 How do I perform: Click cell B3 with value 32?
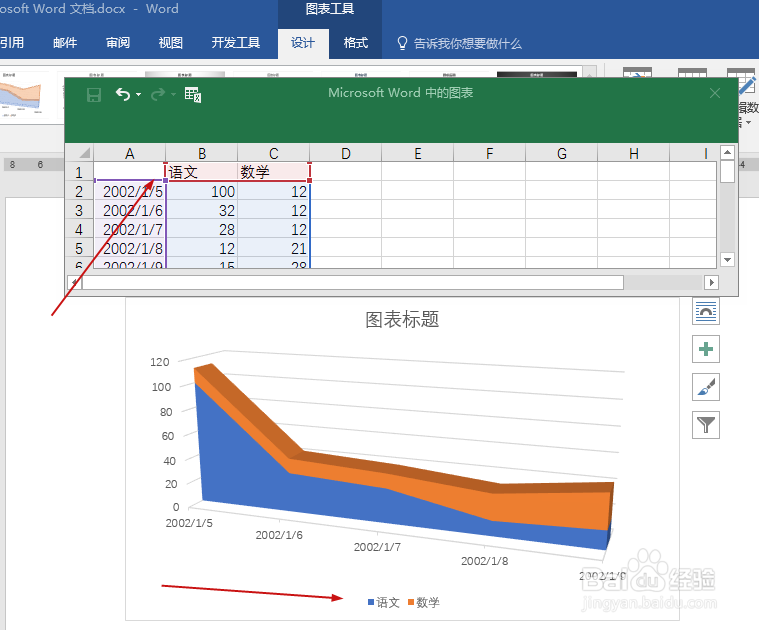201,210
